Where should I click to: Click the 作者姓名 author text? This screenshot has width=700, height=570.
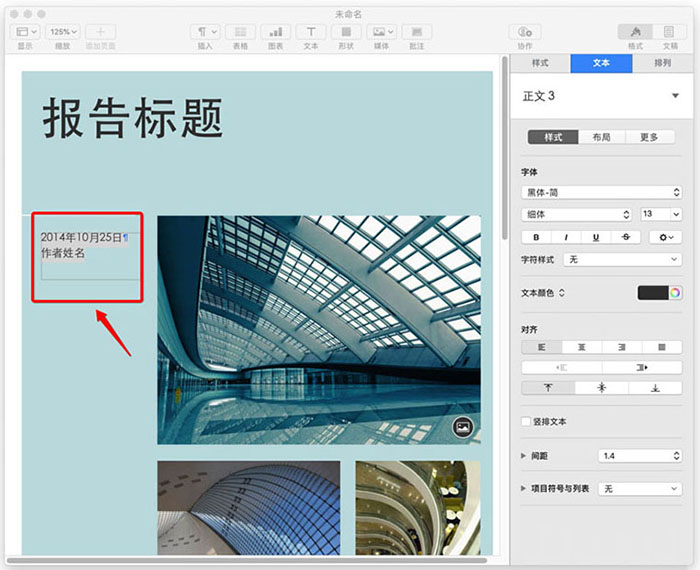click(62, 253)
